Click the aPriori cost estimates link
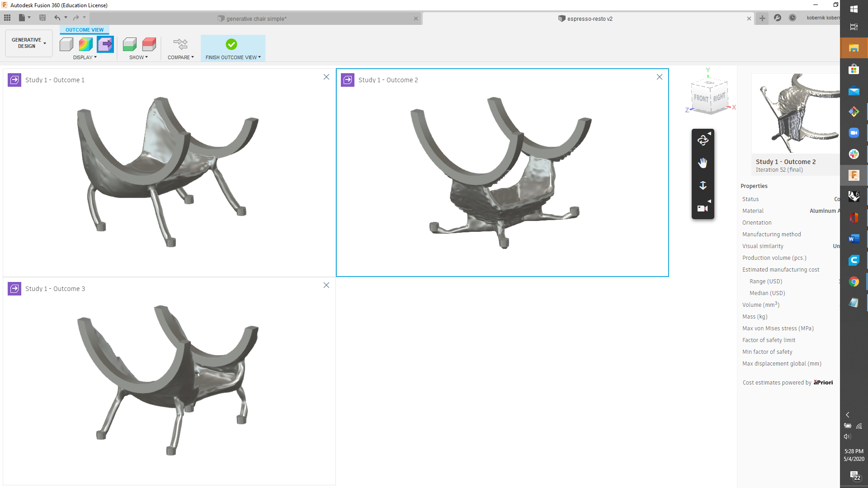Image resolution: width=868 pixels, height=488 pixels. pyautogui.click(x=823, y=382)
